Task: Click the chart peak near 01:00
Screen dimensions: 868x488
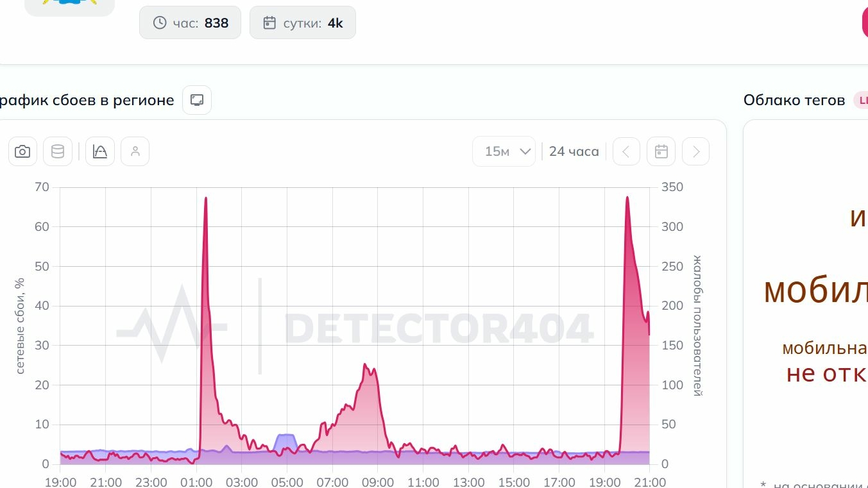Action: (x=205, y=198)
